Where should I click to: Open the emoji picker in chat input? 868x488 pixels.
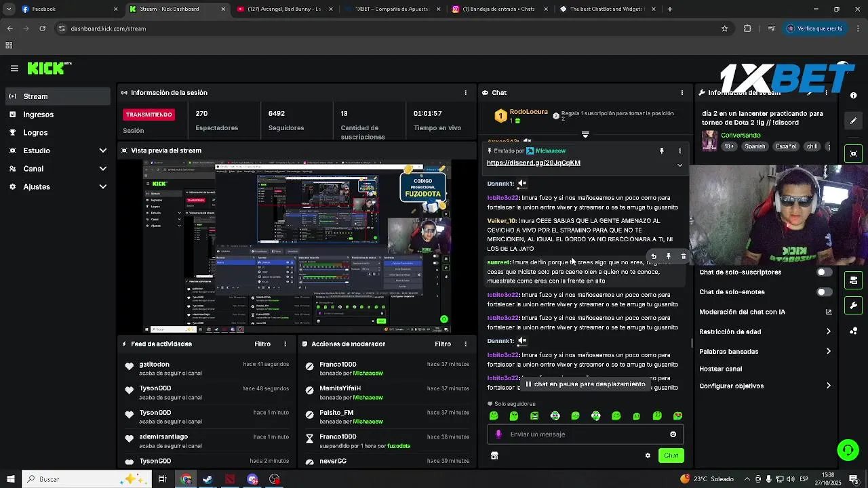(673, 434)
